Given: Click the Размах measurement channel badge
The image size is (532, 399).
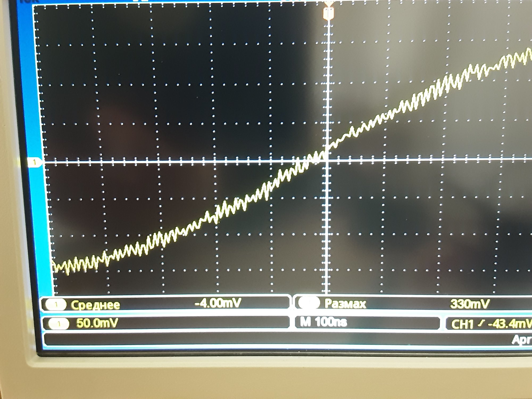Looking at the screenshot, I should [x=309, y=303].
